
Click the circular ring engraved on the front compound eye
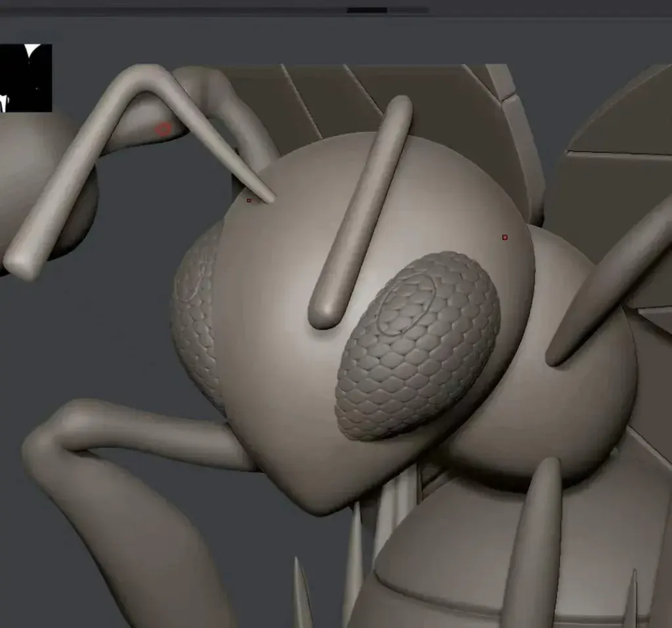[408, 305]
